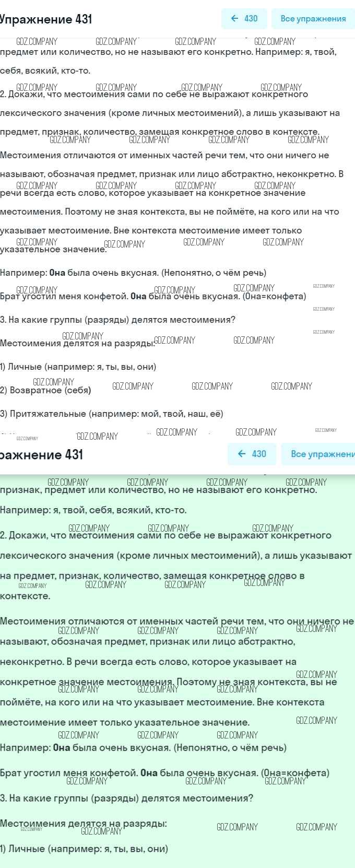
Task: Select list item "3) Притяжательные (например: мой, твой...)"
Action: pos(112,414)
